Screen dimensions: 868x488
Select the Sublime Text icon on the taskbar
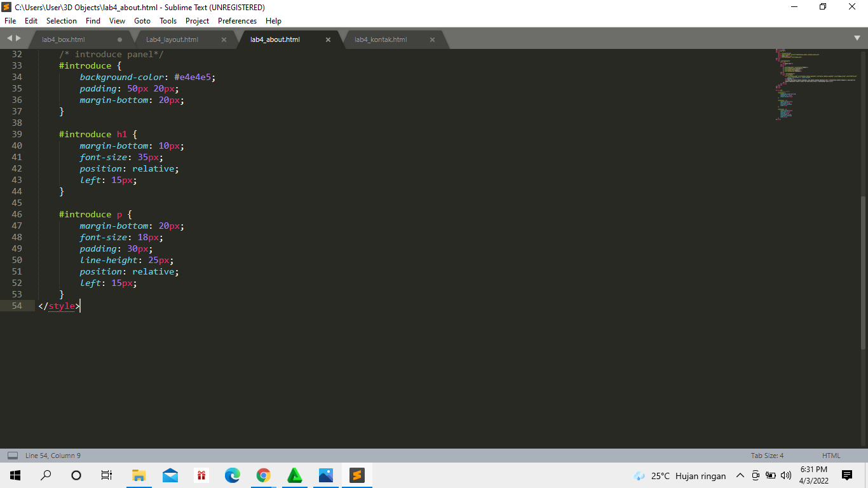[356, 475]
